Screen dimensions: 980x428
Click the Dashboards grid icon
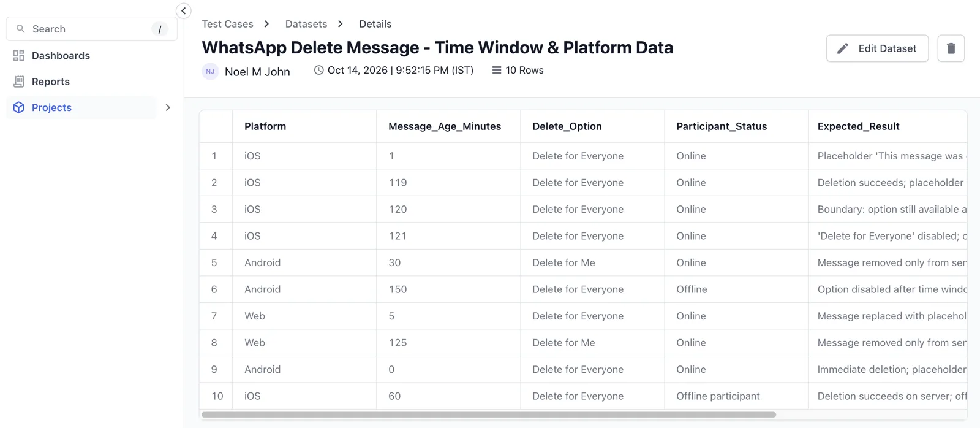click(x=19, y=56)
